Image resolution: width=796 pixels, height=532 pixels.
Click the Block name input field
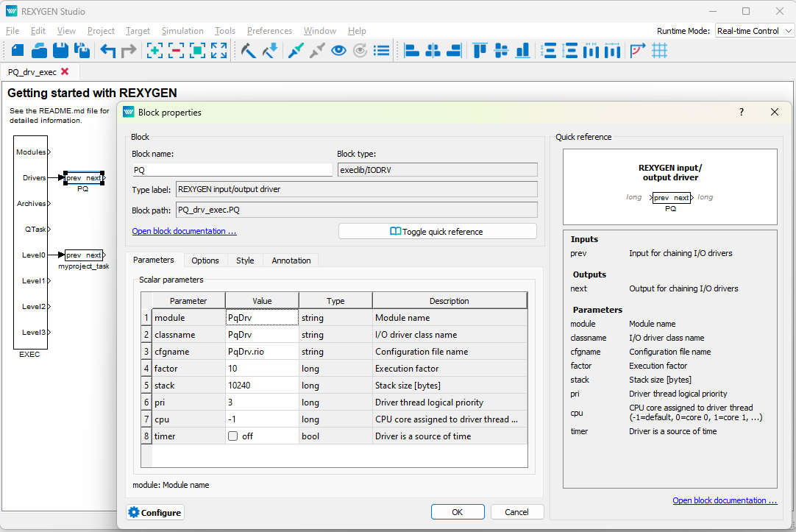[232, 170]
